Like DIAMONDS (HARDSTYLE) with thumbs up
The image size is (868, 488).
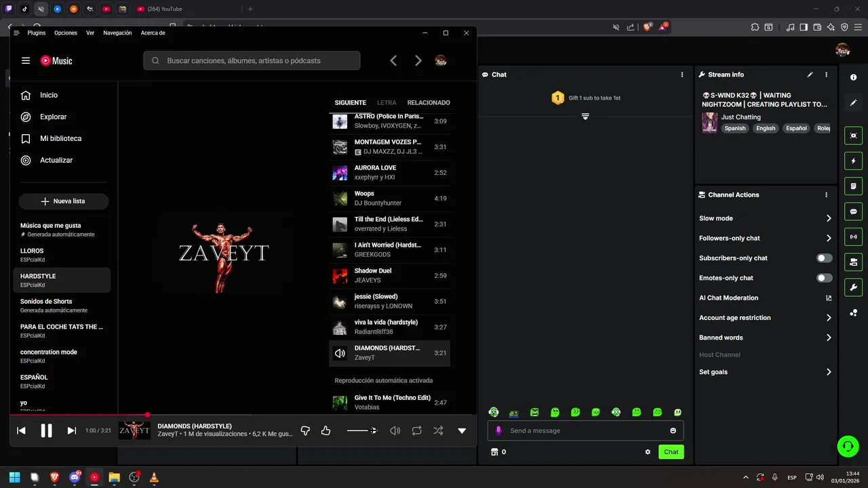point(325,430)
